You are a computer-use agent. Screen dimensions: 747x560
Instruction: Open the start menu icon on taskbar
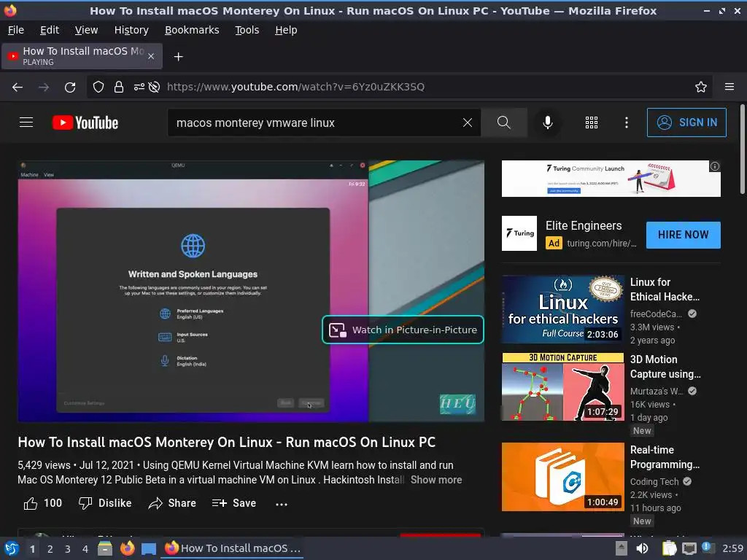pyautogui.click(x=12, y=548)
